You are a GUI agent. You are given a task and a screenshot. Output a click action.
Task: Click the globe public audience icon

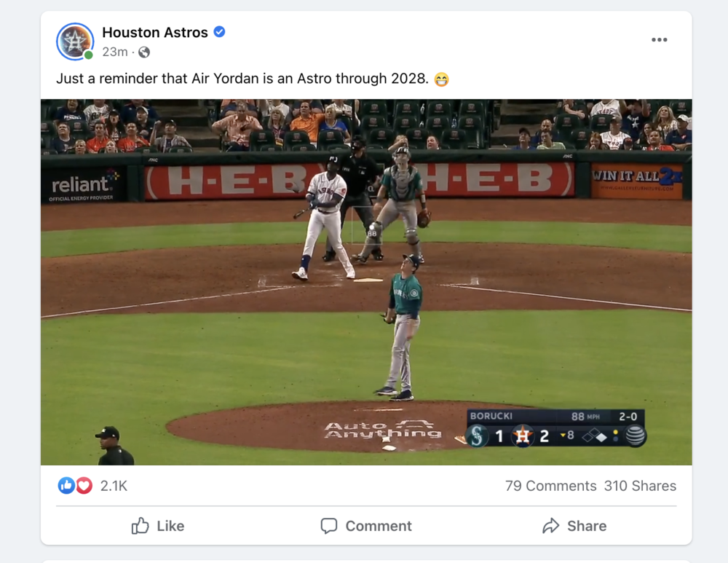[x=144, y=52]
